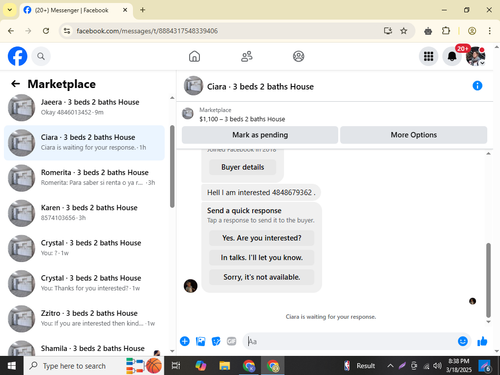Viewport: 500px width, 375px height.
Task: Open File Explorer from taskbar
Action: 225,366
